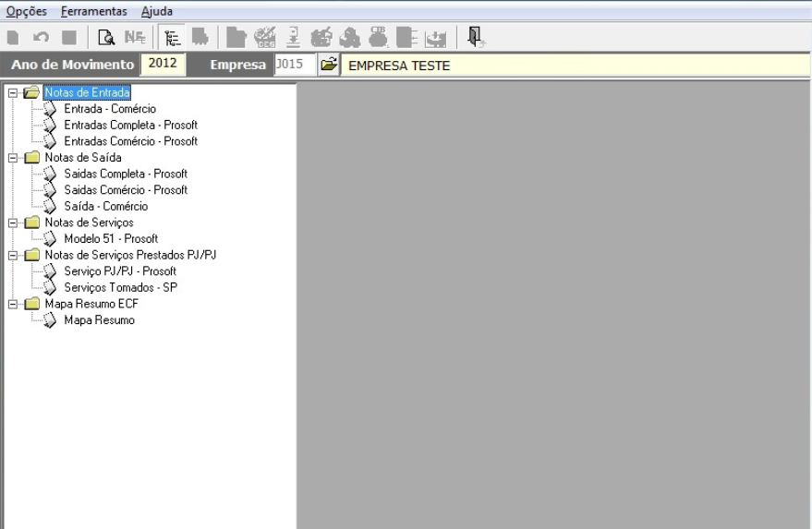The height and width of the screenshot is (529, 812).
Task: Collapse Notas de Serviços Prestados PJ/PJ node
Action: pyautogui.click(x=11, y=255)
